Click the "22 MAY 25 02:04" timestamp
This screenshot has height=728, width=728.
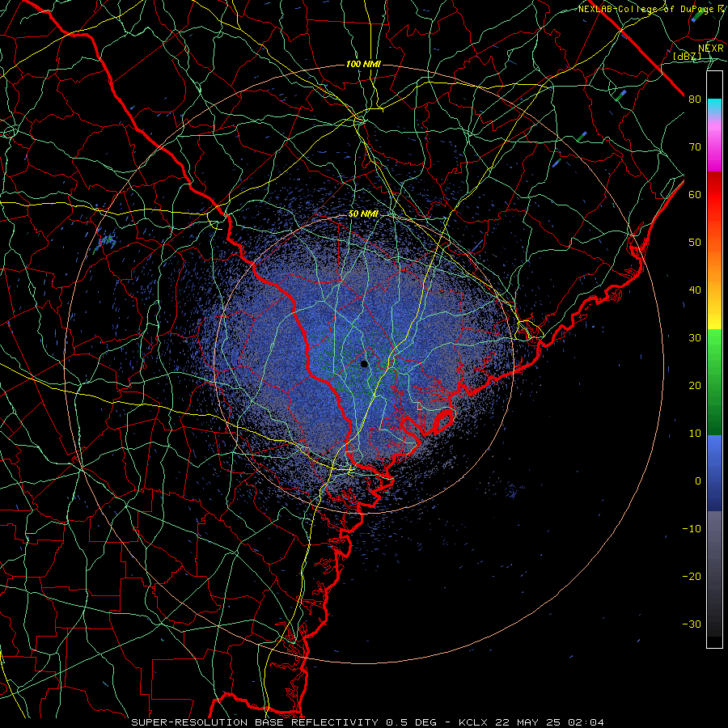point(550,722)
